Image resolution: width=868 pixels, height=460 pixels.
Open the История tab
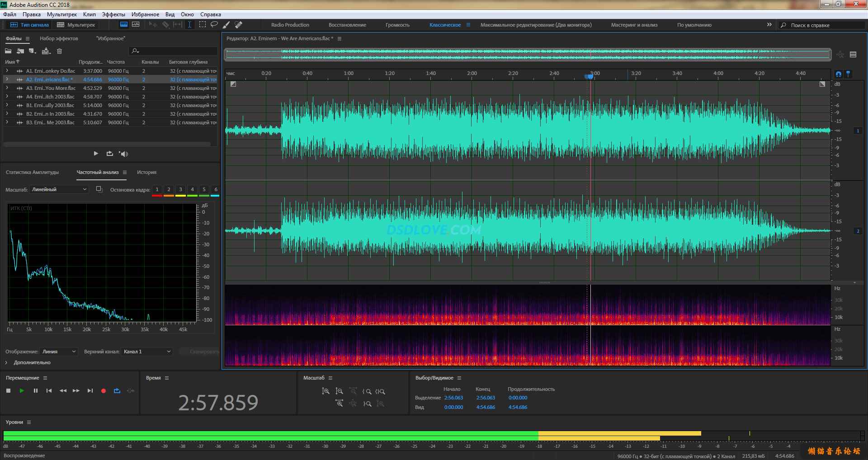coord(146,172)
